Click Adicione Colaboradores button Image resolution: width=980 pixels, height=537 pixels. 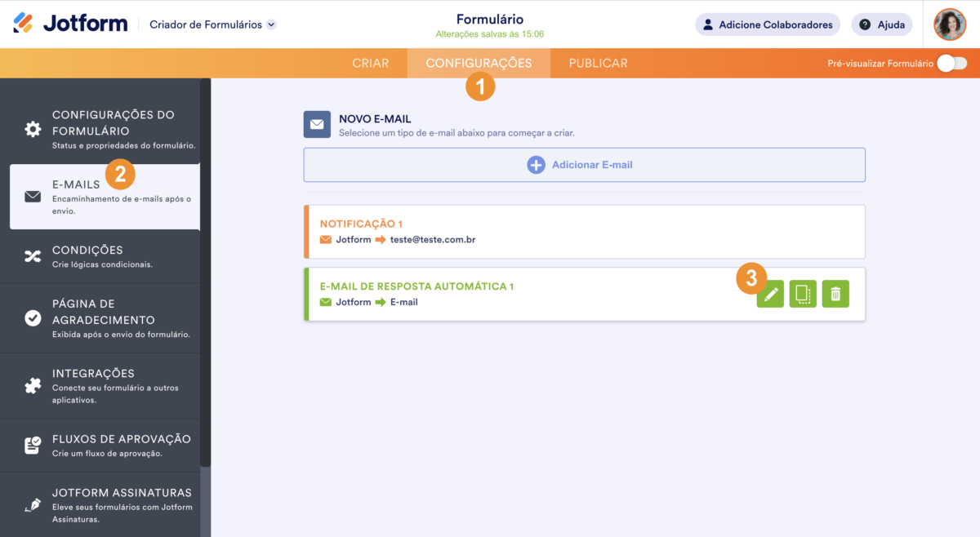point(767,24)
